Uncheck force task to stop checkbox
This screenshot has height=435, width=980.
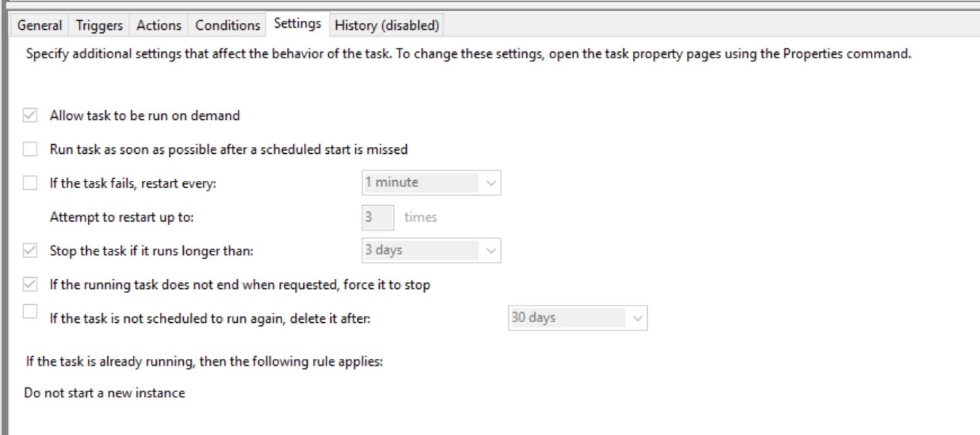[30, 284]
